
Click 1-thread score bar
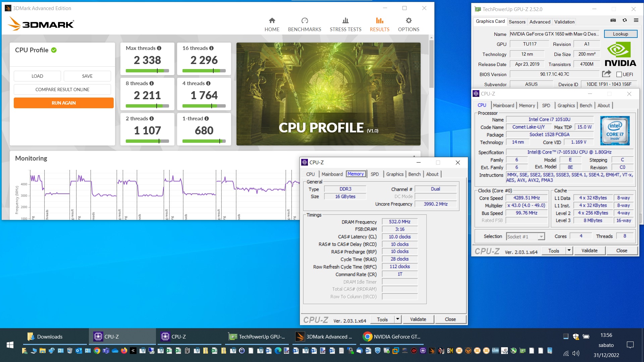[x=204, y=141]
